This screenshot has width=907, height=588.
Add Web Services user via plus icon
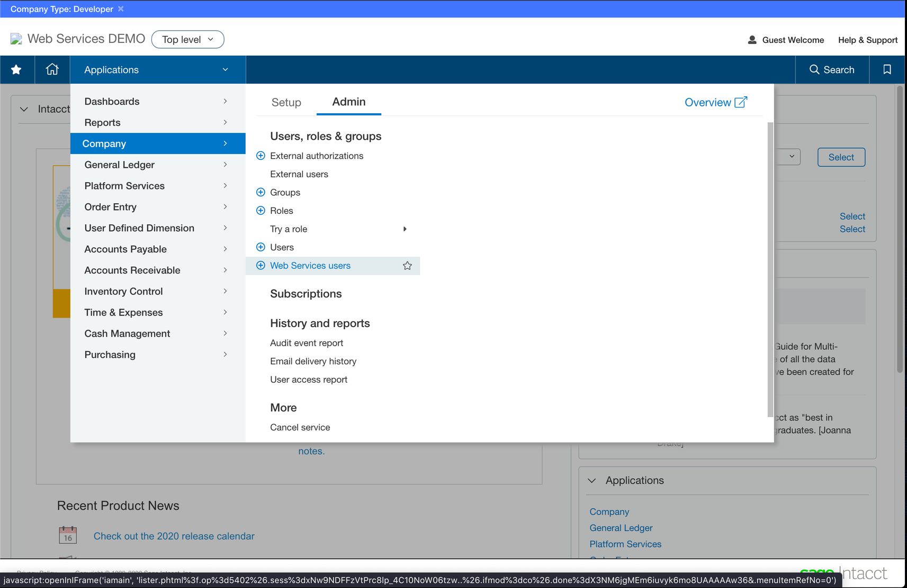261,266
